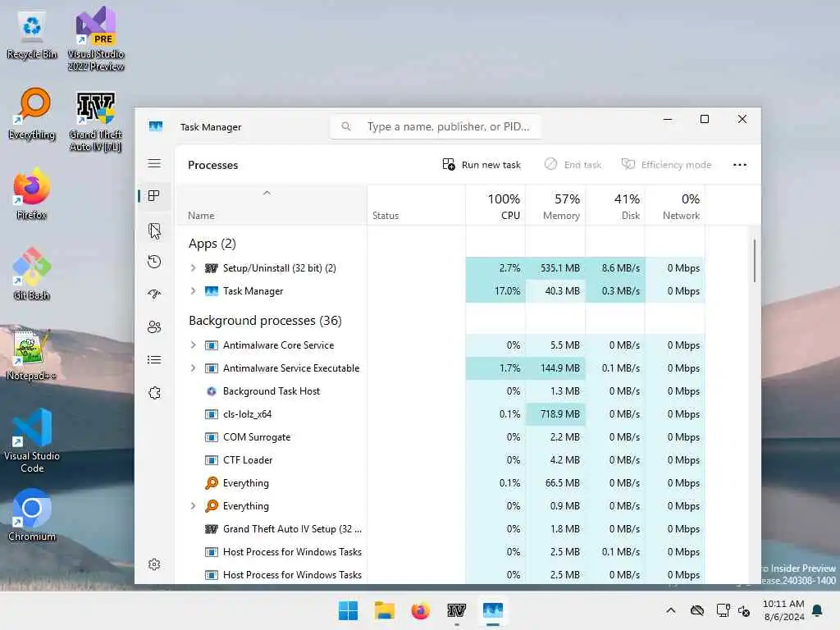Click the Apps (2) group heading
The width and height of the screenshot is (840, 630).
pyautogui.click(x=212, y=244)
